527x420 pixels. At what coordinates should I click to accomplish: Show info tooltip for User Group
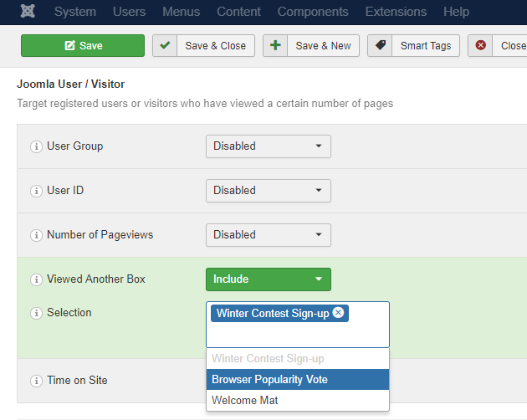pyautogui.click(x=36, y=146)
